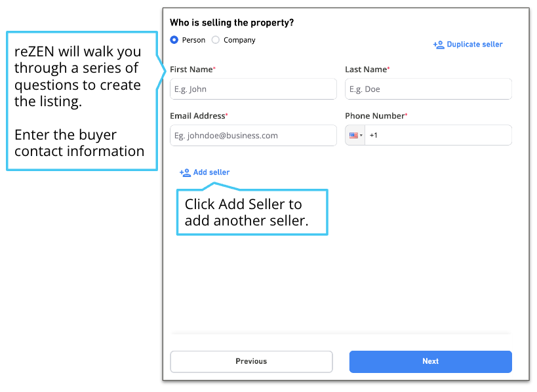Select the Person radio button
537x392 pixels.
(x=174, y=40)
